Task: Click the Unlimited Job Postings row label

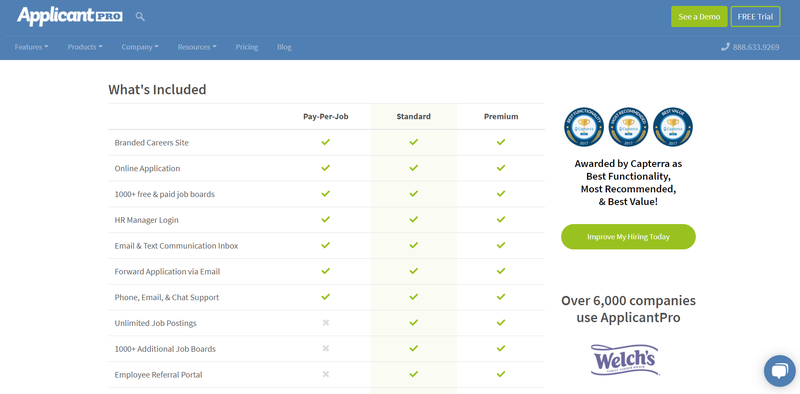Action: (155, 323)
